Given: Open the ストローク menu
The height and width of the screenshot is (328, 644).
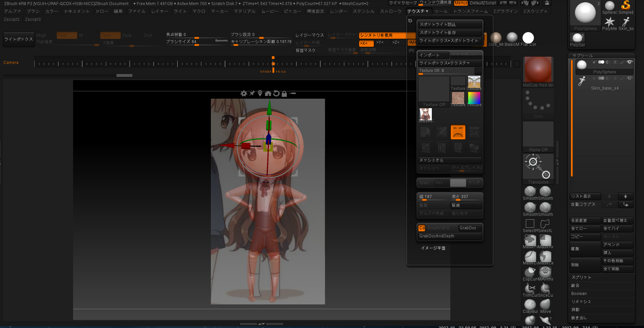Looking at the screenshot, I should coord(391,11).
